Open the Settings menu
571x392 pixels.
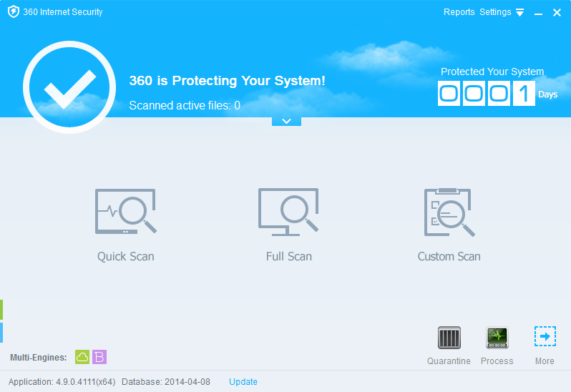(495, 12)
